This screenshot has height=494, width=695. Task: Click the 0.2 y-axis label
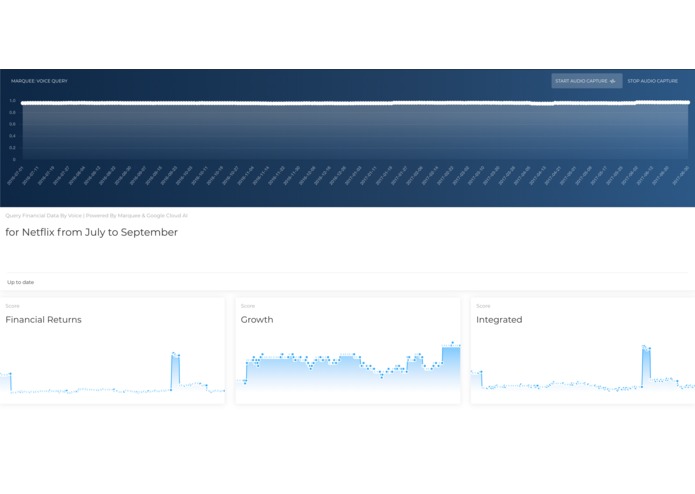[12, 148]
